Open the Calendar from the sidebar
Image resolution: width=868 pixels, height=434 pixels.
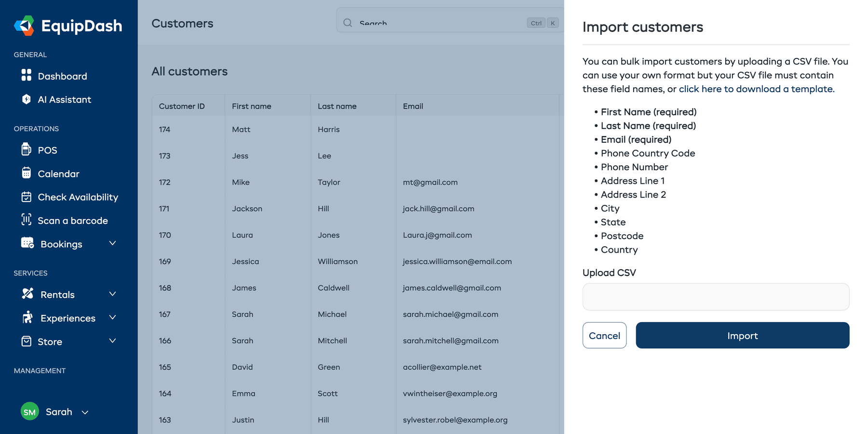(27, 174)
